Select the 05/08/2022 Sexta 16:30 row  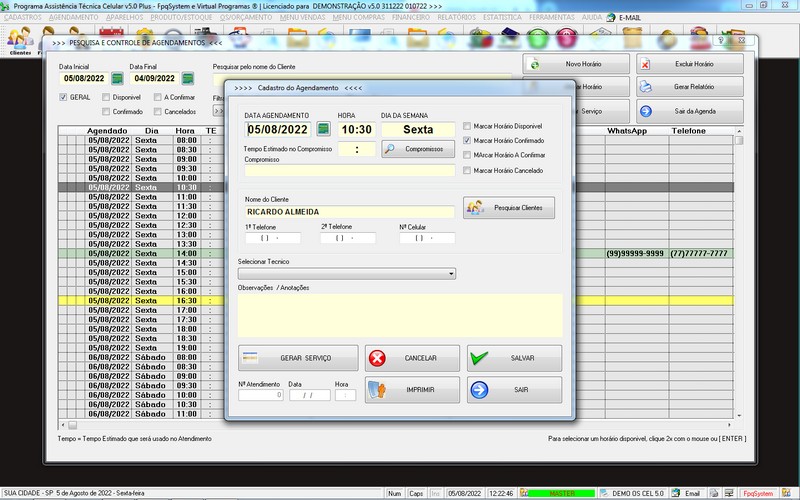(x=396, y=301)
